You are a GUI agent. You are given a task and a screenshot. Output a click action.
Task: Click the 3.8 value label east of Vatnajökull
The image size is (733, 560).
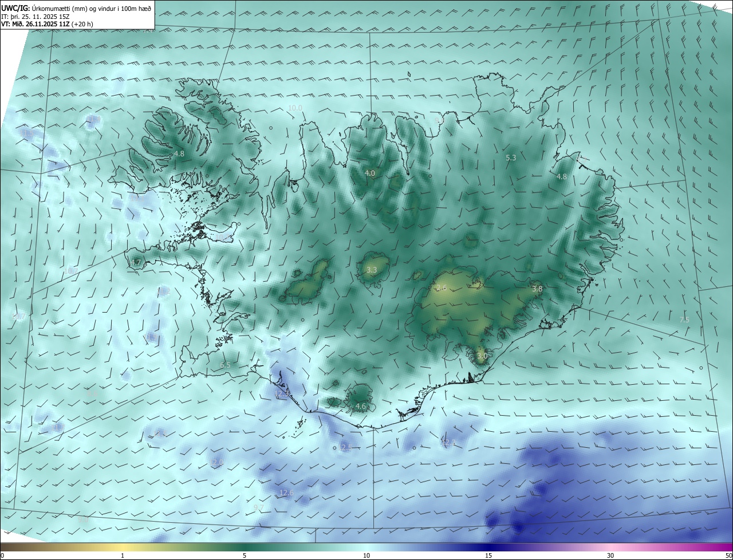point(537,289)
